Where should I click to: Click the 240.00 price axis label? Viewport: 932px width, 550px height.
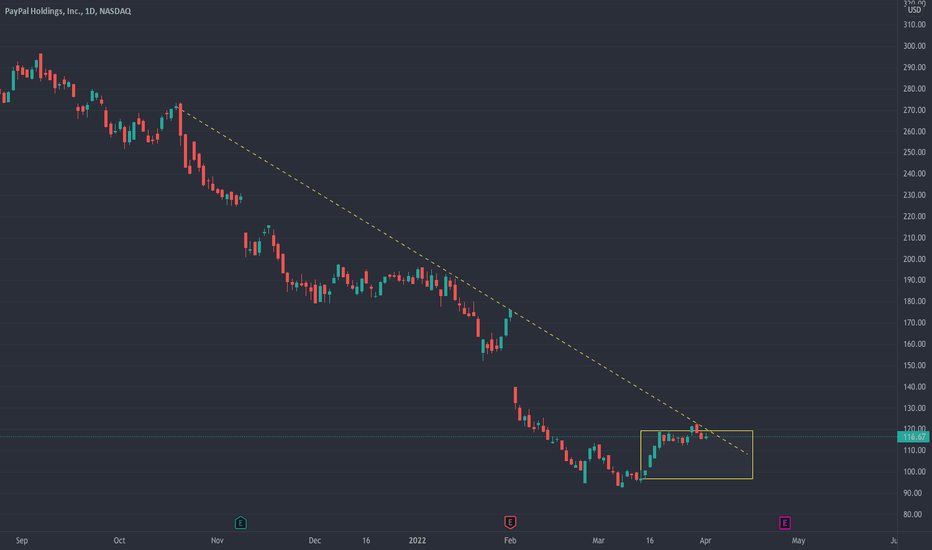[x=914, y=174]
